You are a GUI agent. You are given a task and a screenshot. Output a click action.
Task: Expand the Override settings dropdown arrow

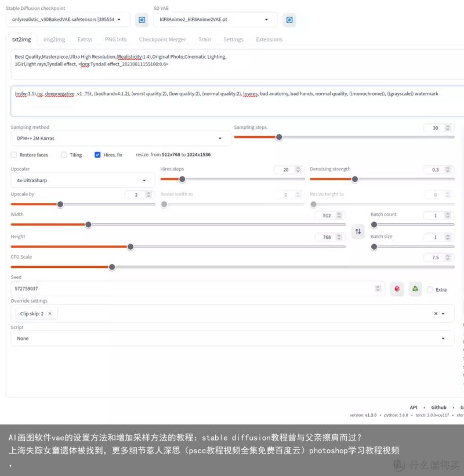[x=443, y=314]
